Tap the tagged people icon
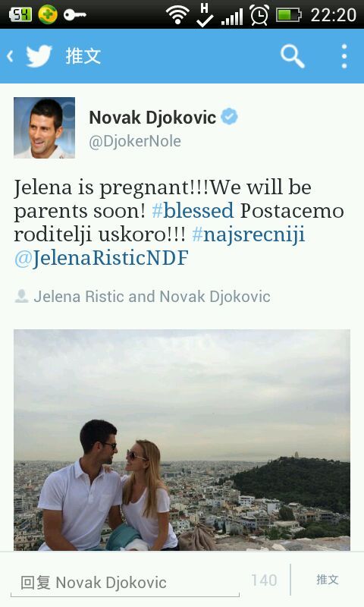 pos(21,296)
